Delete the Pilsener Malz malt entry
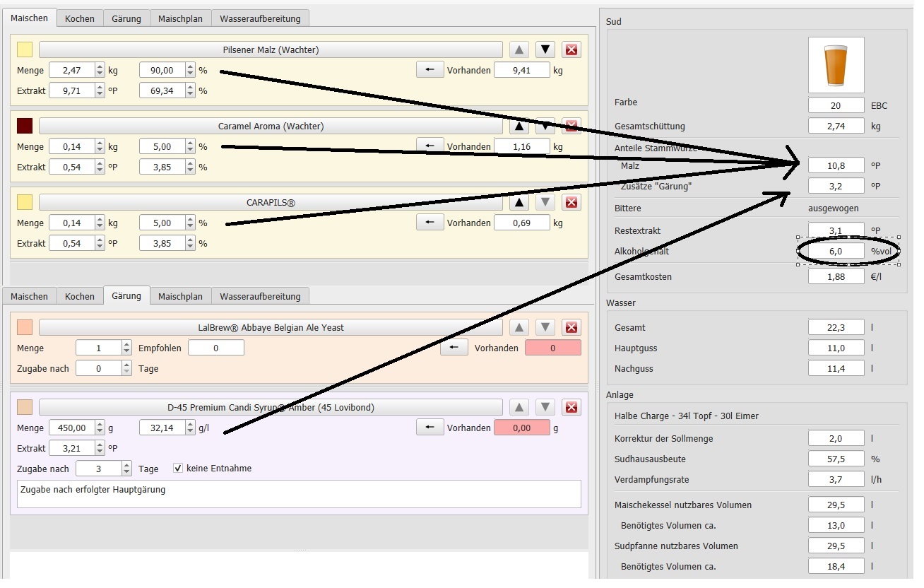Viewport: 924px width, 588px height. click(571, 49)
